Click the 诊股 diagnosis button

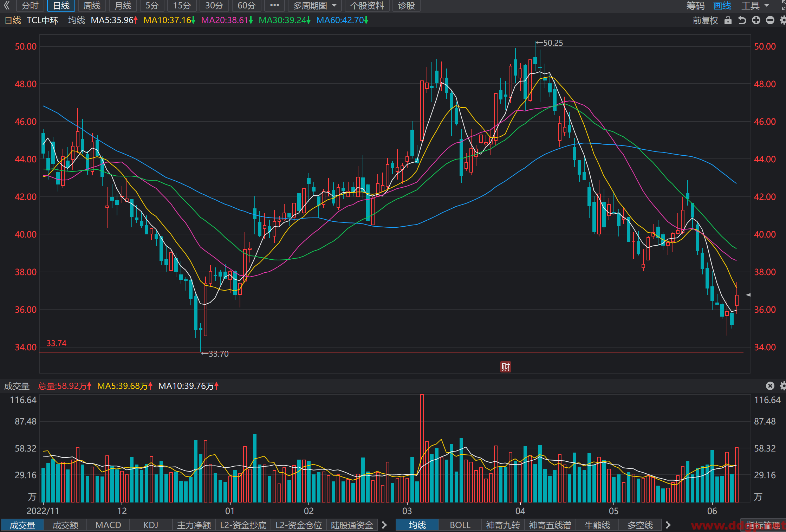[407, 6]
